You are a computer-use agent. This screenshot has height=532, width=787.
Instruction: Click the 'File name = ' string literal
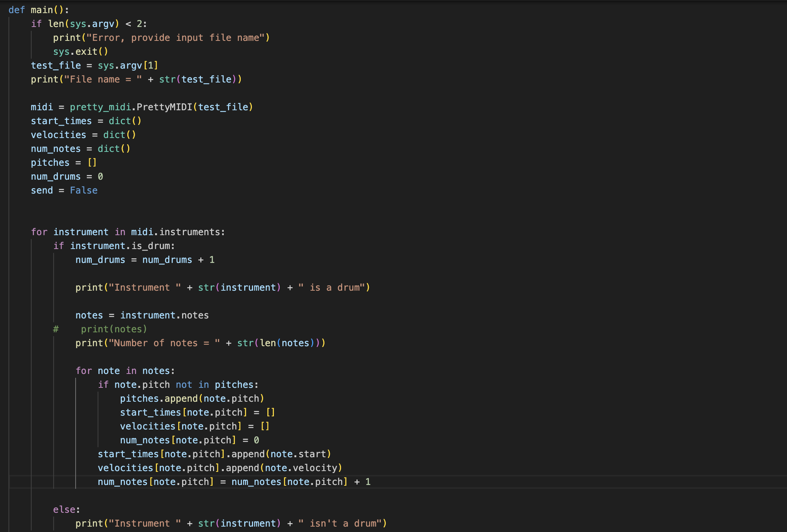103,79
